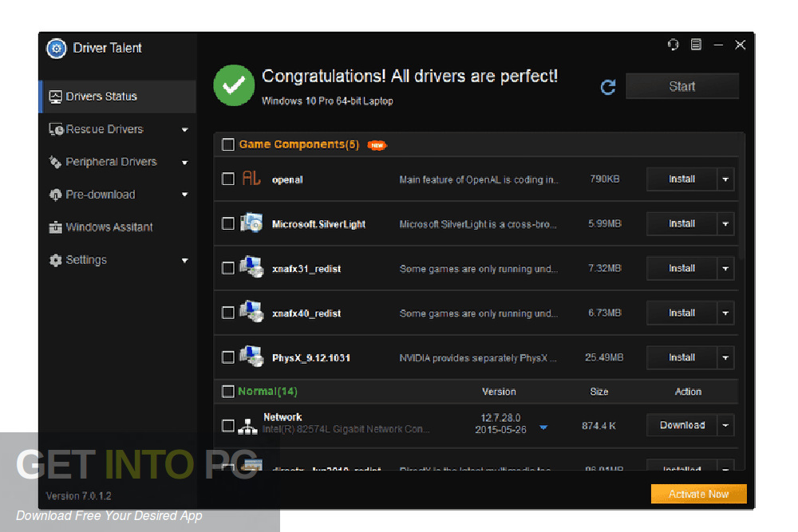
Task: Open the PhysX Install dropdown arrow
Action: pyautogui.click(x=725, y=357)
